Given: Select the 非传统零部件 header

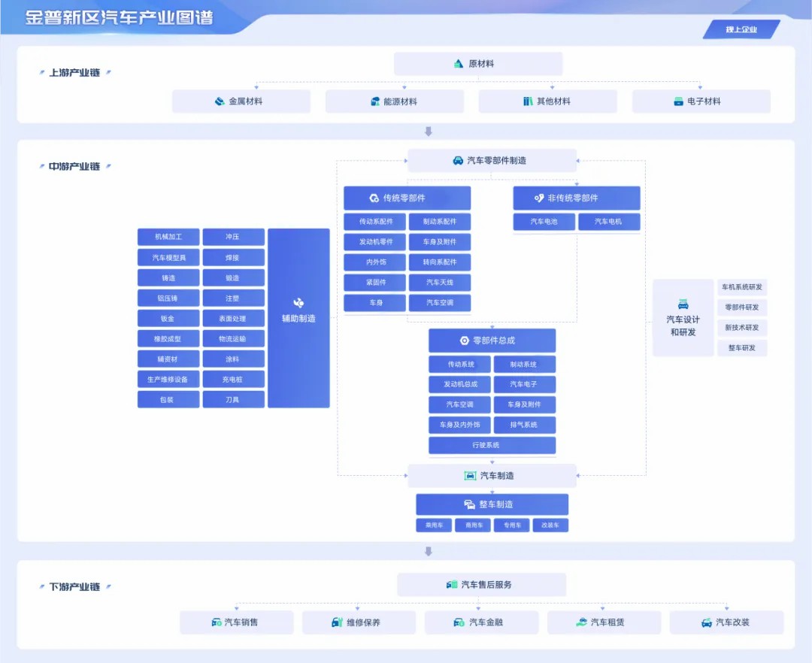Looking at the screenshot, I should pos(577,198).
